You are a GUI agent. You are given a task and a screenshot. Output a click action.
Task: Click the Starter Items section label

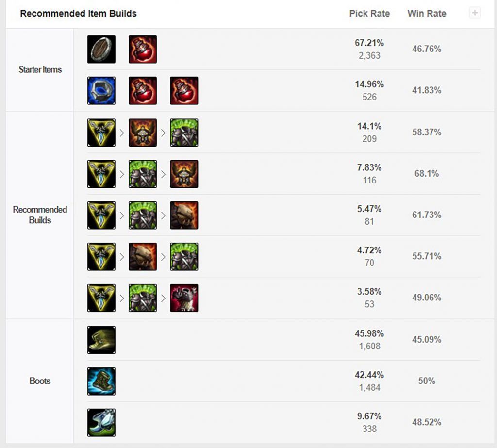pos(40,69)
